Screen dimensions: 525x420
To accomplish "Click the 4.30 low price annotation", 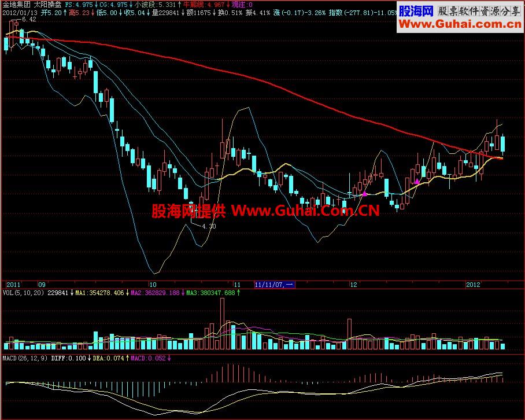I will click(x=209, y=226).
